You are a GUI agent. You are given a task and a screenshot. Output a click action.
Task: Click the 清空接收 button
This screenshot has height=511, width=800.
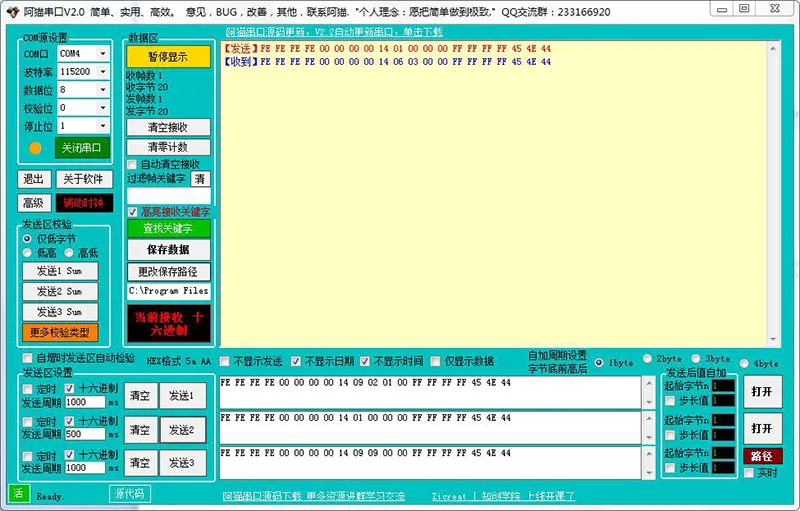168,127
